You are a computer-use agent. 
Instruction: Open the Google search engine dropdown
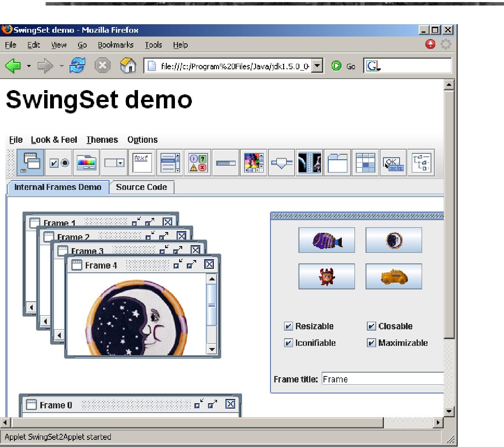tap(374, 66)
